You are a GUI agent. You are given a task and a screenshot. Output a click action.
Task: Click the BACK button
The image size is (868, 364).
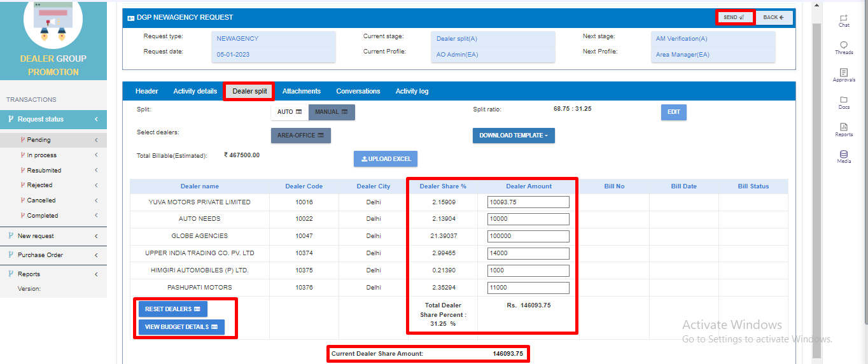click(x=774, y=17)
